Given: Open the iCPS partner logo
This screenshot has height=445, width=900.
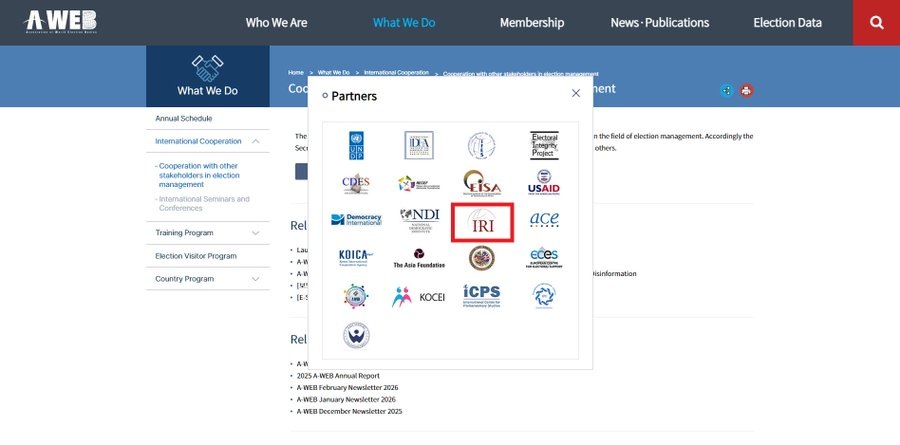Looking at the screenshot, I should click(482, 296).
